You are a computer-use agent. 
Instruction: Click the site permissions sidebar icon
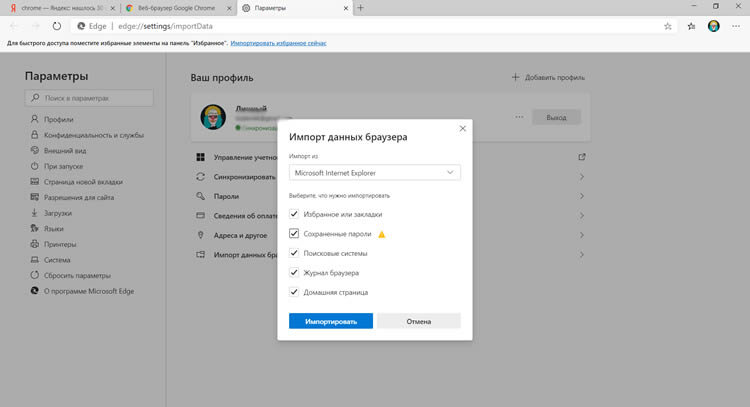[34, 197]
